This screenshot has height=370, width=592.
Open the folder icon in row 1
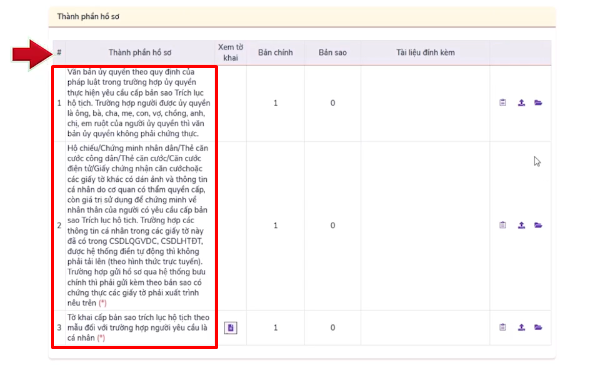[538, 103]
